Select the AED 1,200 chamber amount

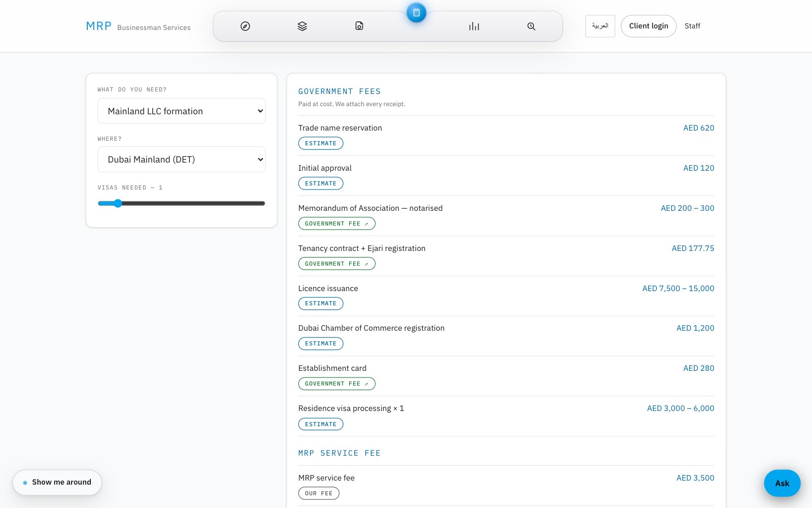pyautogui.click(x=695, y=328)
